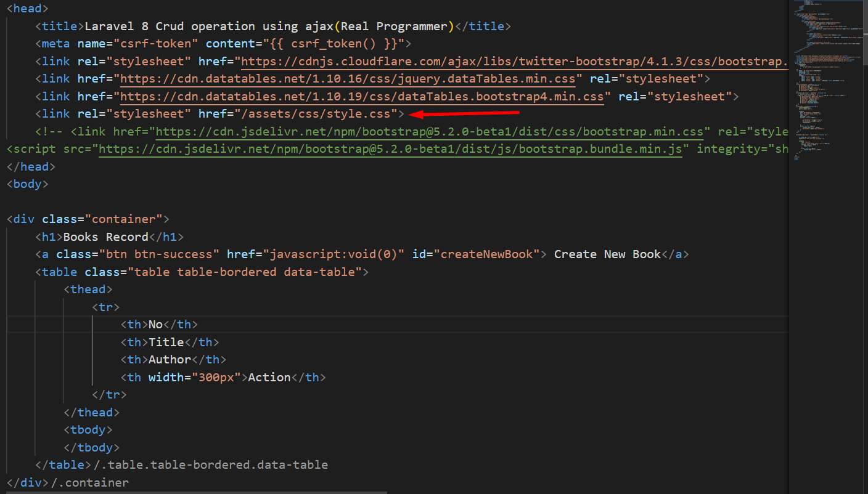The image size is (868, 494).
Task: Click the container class value in div
Action: coord(123,219)
